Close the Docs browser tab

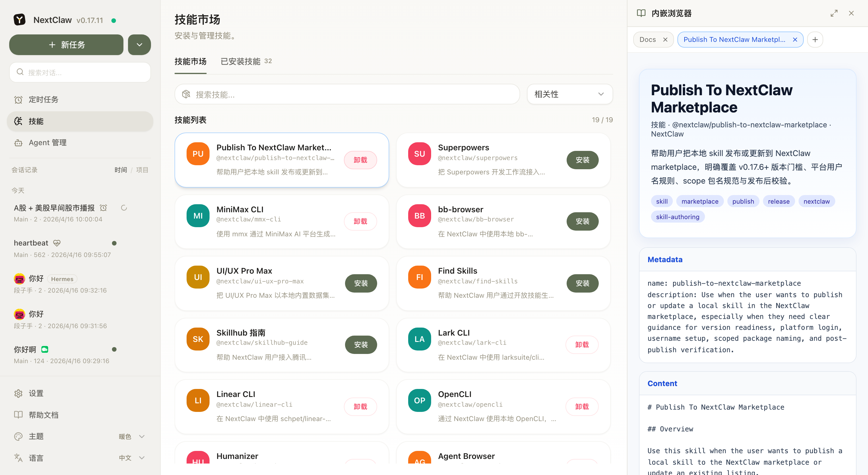(x=665, y=40)
